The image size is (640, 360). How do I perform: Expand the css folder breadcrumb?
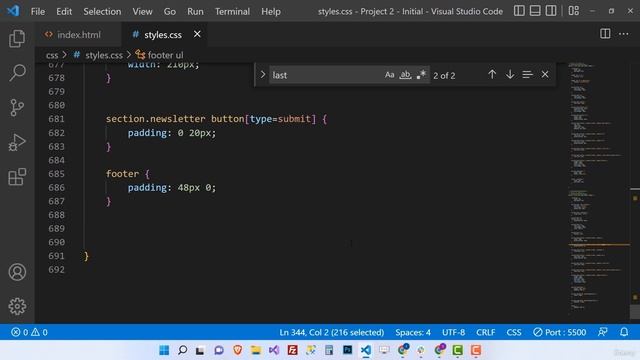[x=52, y=55]
